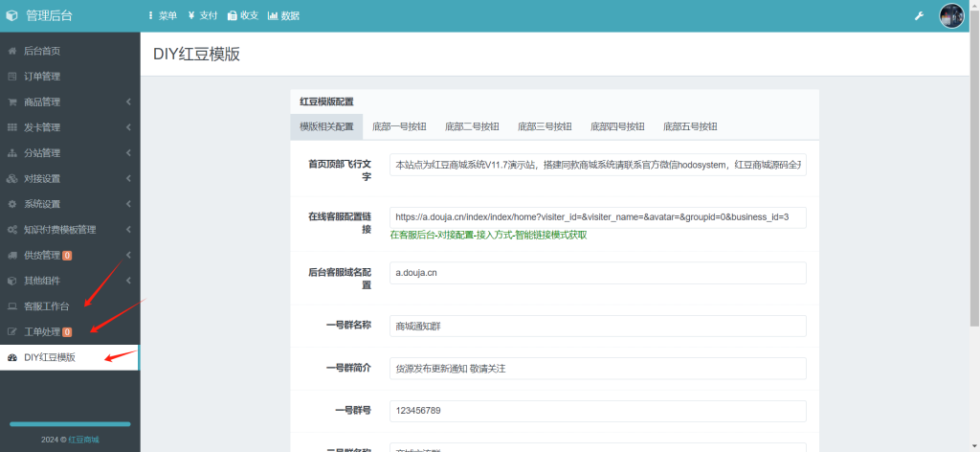This screenshot has height=452, width=980.
Task: Click the 红豆商城 footer link
Action: click(84, 440)
